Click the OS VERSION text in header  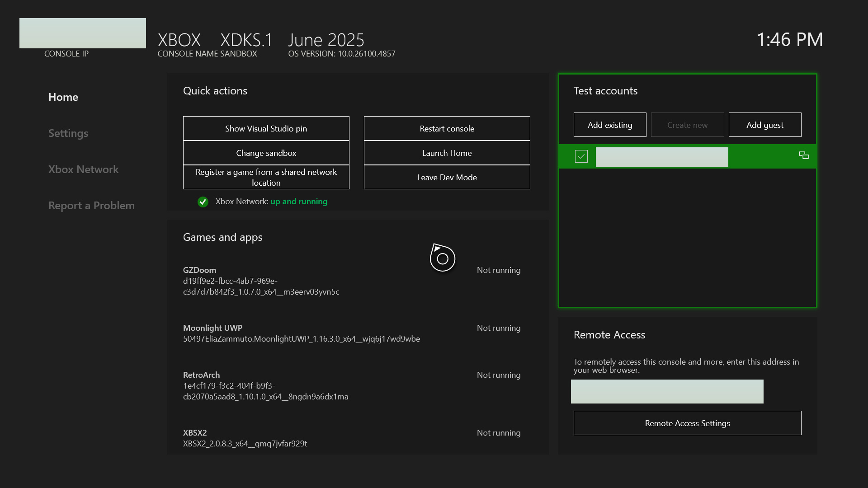[x=342, y=54]
